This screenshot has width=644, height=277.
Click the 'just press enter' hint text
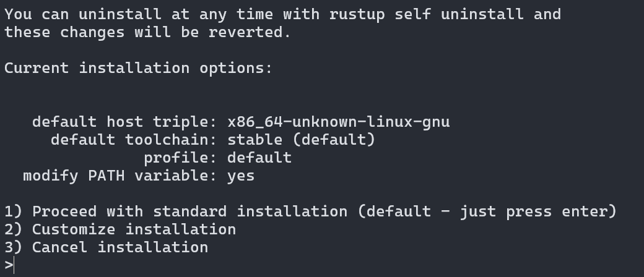pos(538,211)
